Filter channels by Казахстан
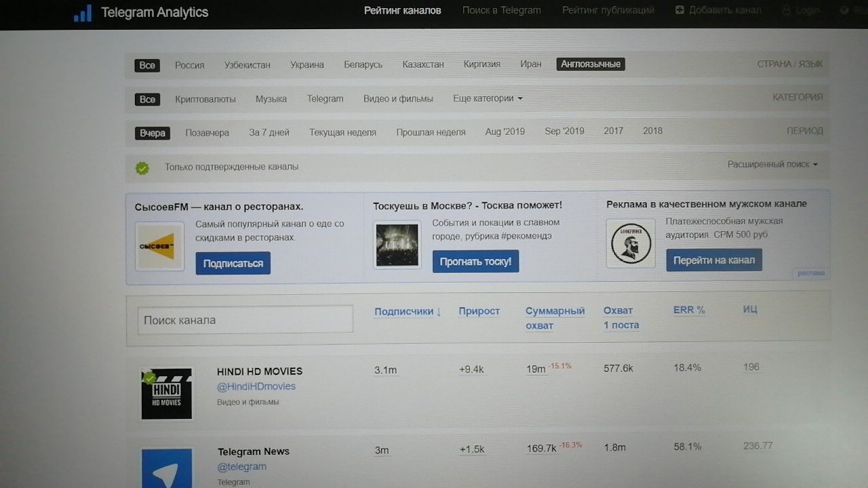The height and width of the screenshot is (488, 868). (423, 64)
